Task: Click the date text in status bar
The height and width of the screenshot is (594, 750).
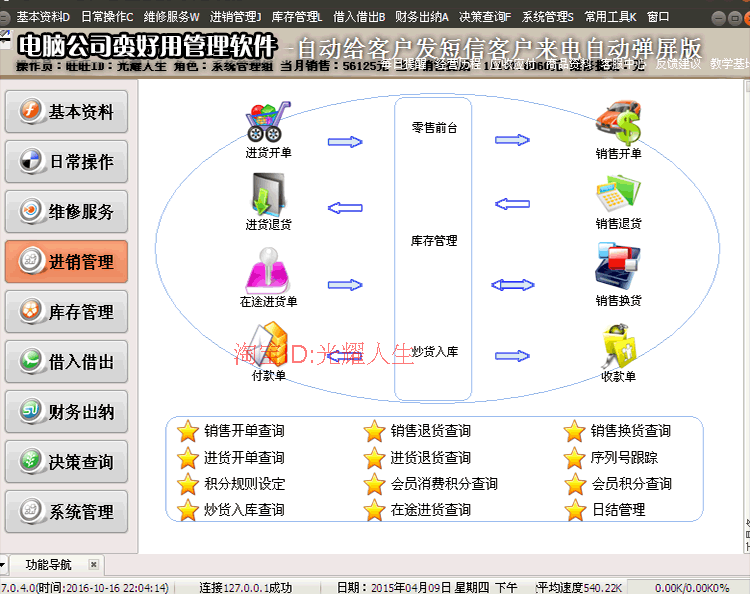Action: [x=427, y=587]
